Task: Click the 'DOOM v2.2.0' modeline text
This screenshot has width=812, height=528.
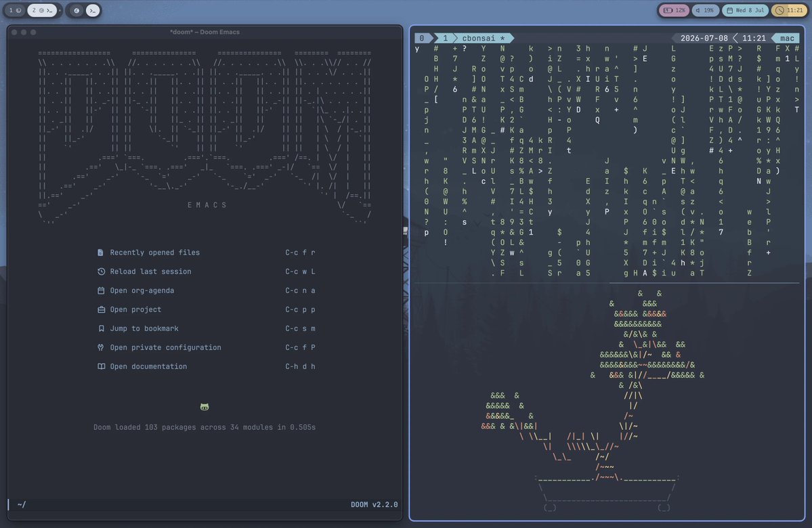Action: [x=374, y=505]
